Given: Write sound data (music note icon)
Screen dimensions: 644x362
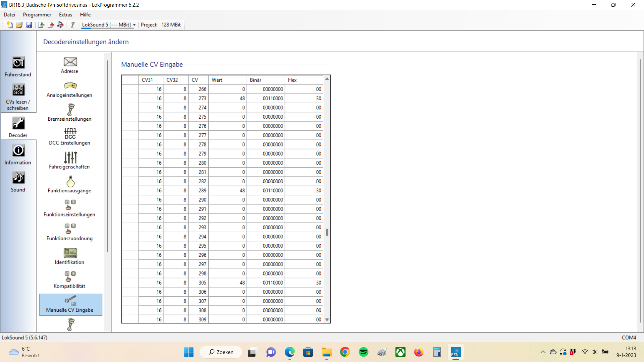Looking at the screenshot, I should tap(60, 25).
